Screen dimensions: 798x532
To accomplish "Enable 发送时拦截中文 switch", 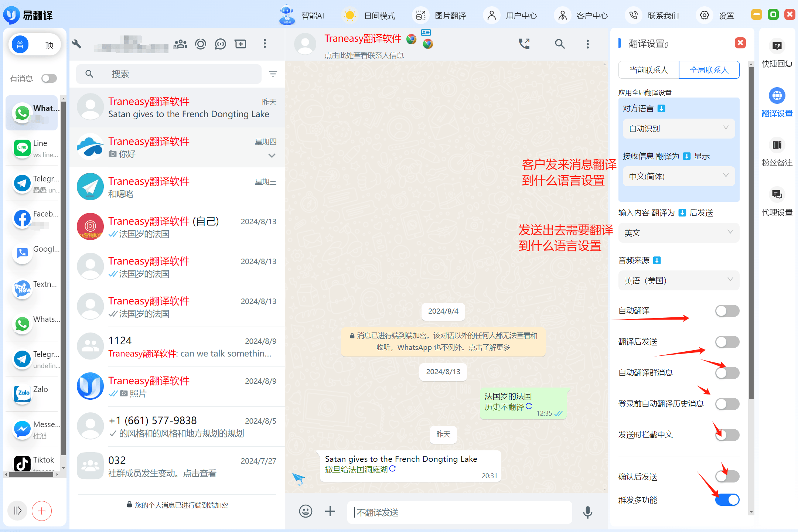I will pyautogui.click(x=727, y=435).
